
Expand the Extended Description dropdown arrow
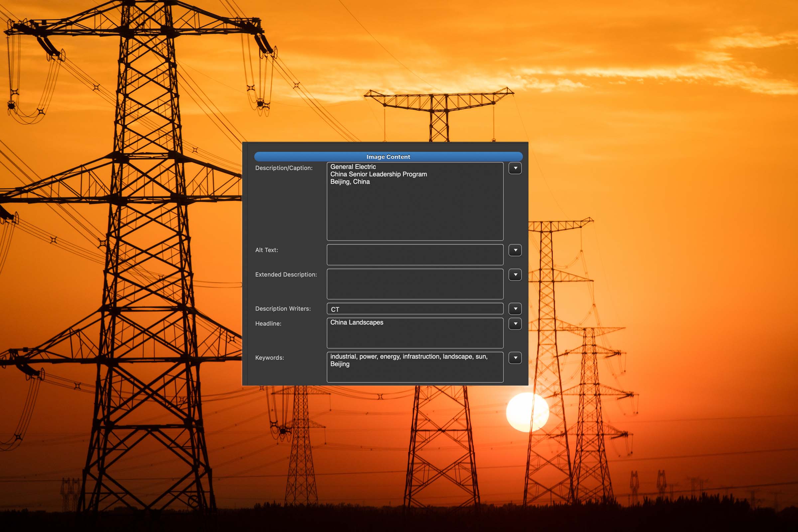point(515,275)
